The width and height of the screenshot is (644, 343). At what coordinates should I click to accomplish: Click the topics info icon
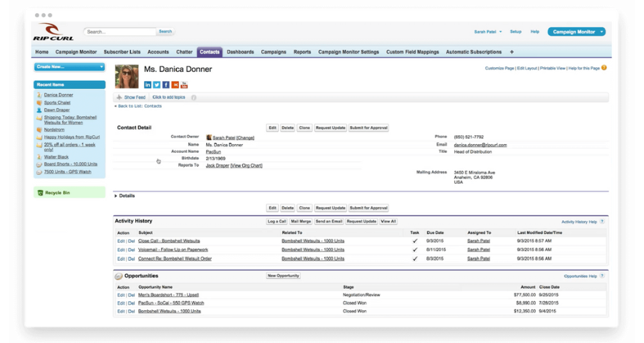tap(193, 97)
